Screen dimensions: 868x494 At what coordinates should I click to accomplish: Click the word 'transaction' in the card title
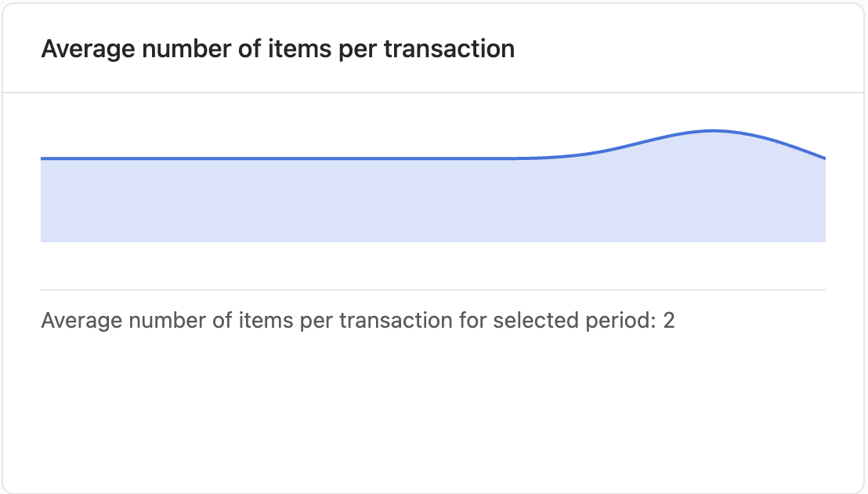pos(449,49)
